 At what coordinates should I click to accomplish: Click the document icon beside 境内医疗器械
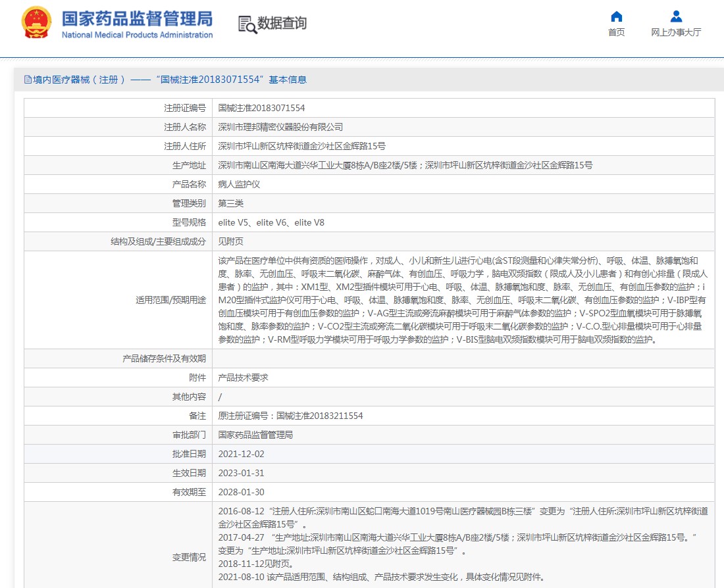28,80
